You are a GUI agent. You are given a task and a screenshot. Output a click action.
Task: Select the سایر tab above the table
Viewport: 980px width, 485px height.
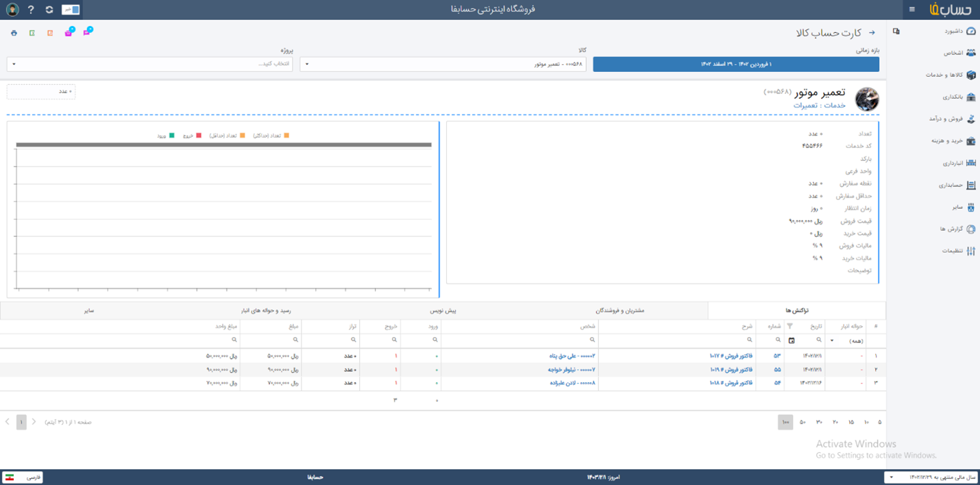(x=89, y=310)
